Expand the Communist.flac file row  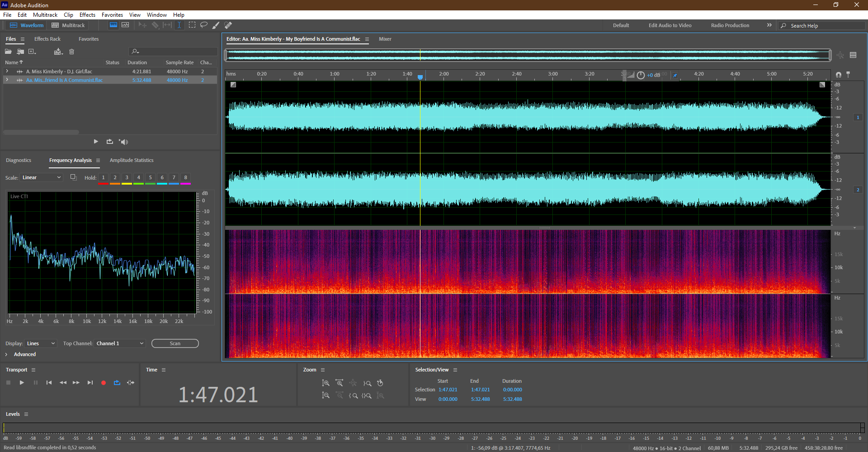pyautogui.click(x=7, y=80)
